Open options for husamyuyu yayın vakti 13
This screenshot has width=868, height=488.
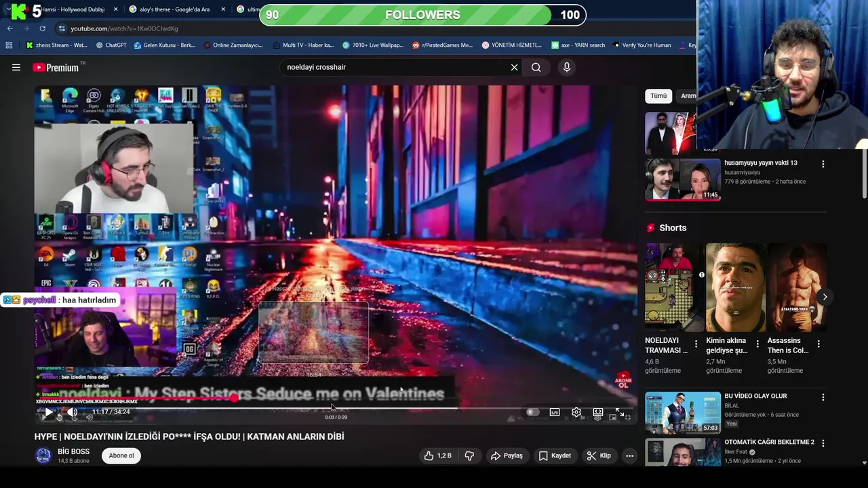(x=823, y=164)
